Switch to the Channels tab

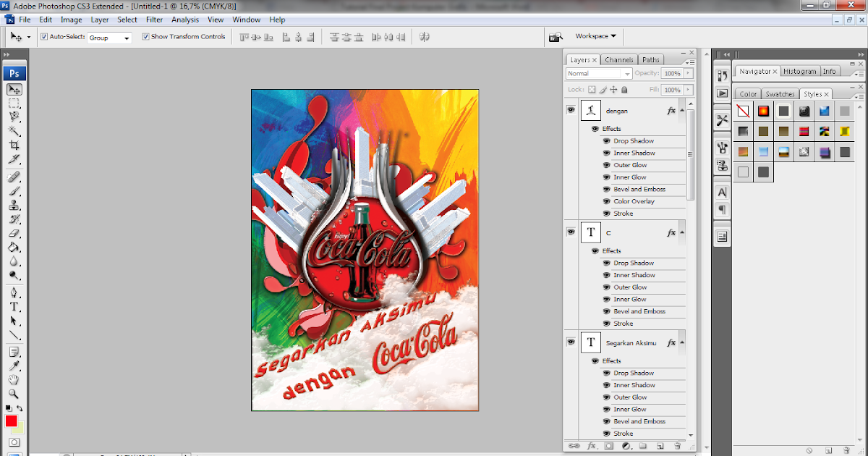(x=619, y=60)
